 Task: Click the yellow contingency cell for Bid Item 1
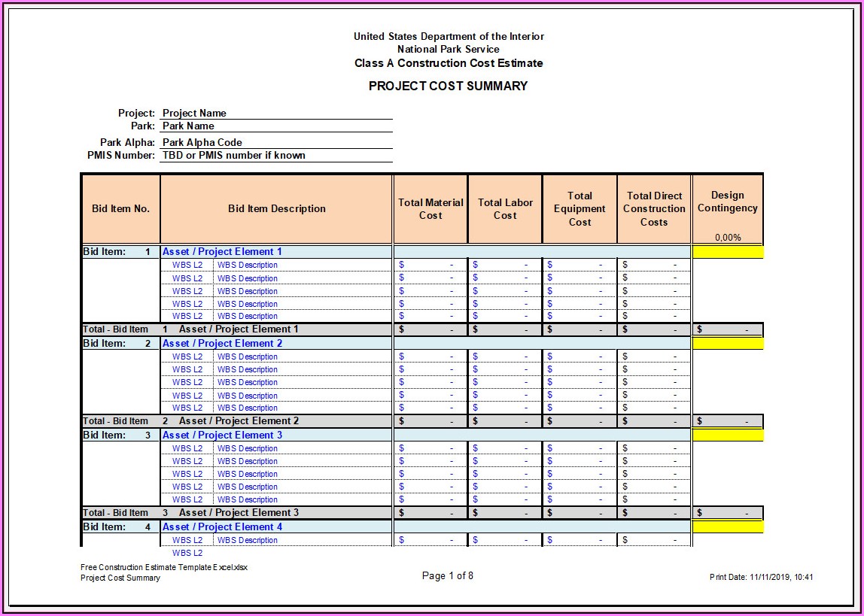tap(728, 253)
